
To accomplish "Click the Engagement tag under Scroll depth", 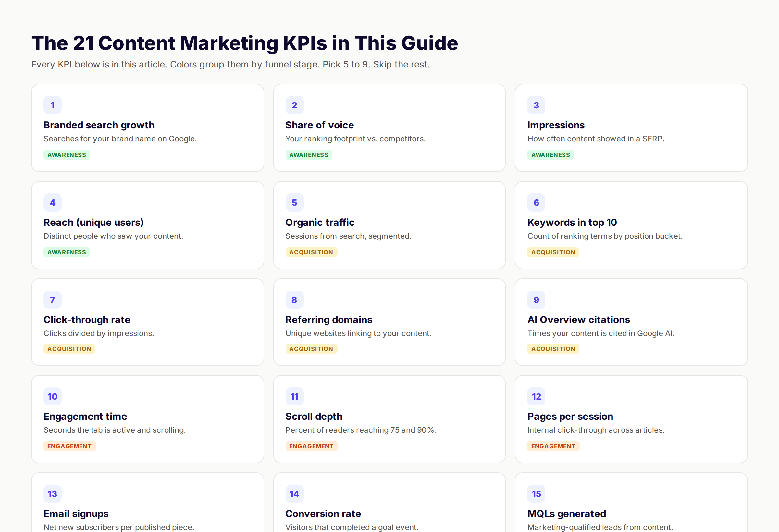I will [311, 446].
